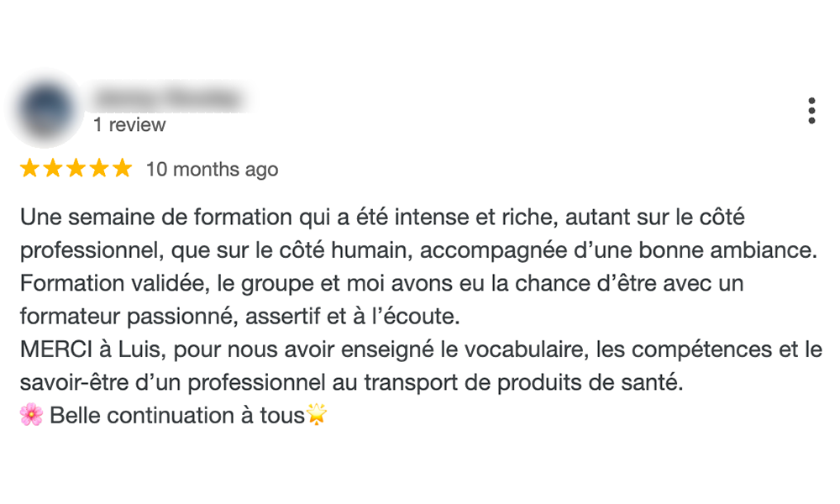840x504 pixels.
Task: Select the fourth rating star
Action: (99, 168)
